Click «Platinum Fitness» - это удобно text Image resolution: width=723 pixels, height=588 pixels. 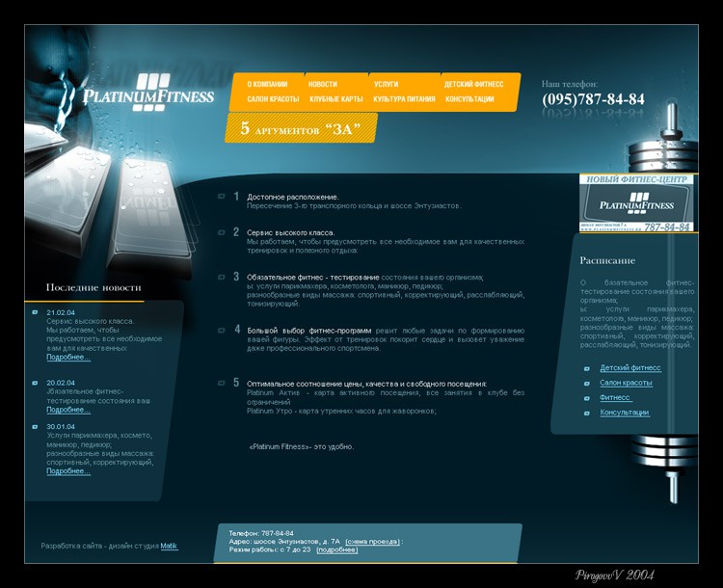[x=302, y=447]
